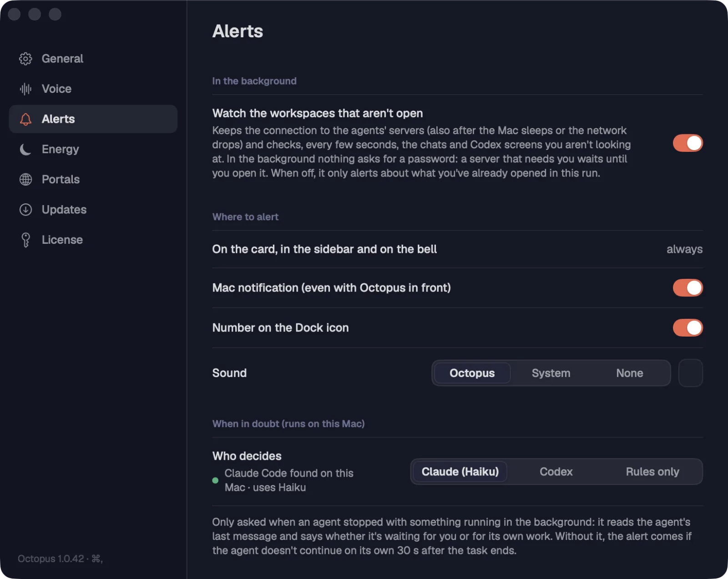This screenshot has width=728, height=579.
Task: Click the 'always' value on the card row
Action: [684, 249]
